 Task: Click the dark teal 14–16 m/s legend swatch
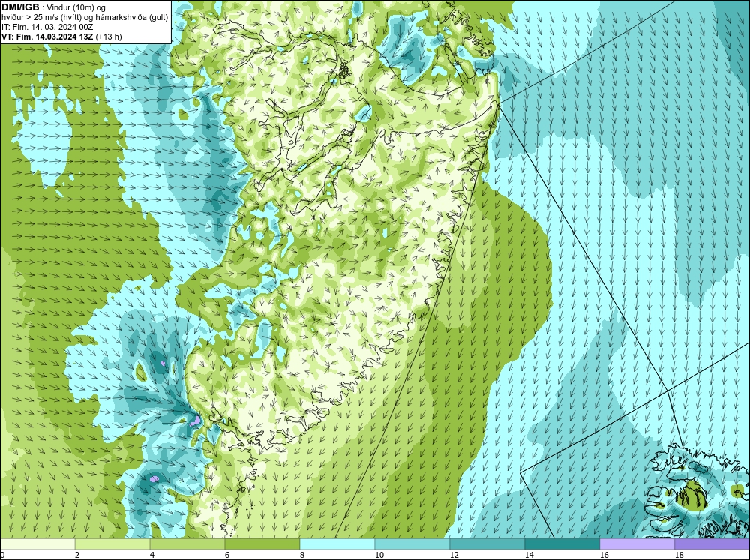click(x=562, y=544)
